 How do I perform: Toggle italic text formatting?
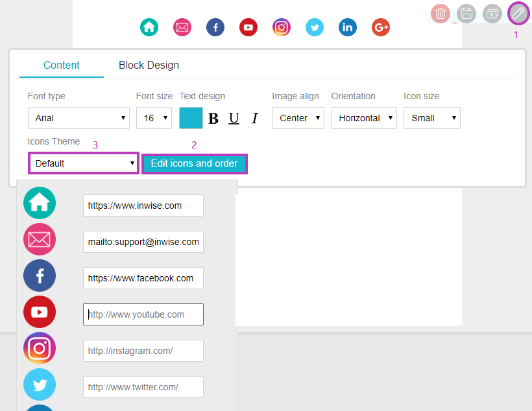coord(254,118)
